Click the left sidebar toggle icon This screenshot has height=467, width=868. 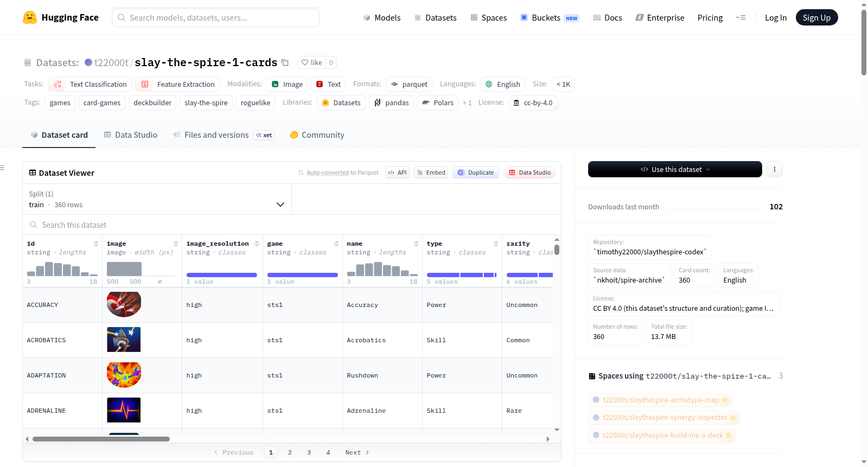pos(2,168)
